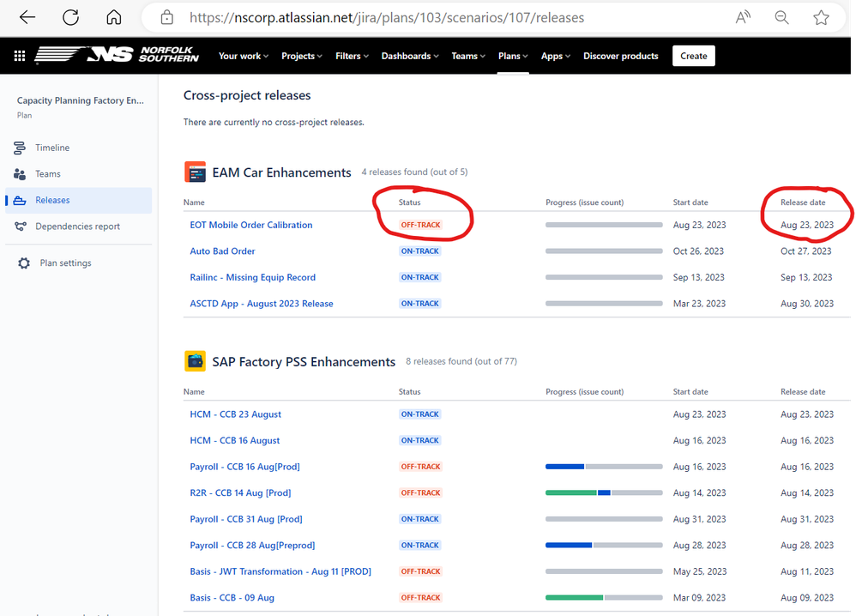Click the Norfolk Southern logo
Screen dimensions: 856x616
tap(117, 55)
